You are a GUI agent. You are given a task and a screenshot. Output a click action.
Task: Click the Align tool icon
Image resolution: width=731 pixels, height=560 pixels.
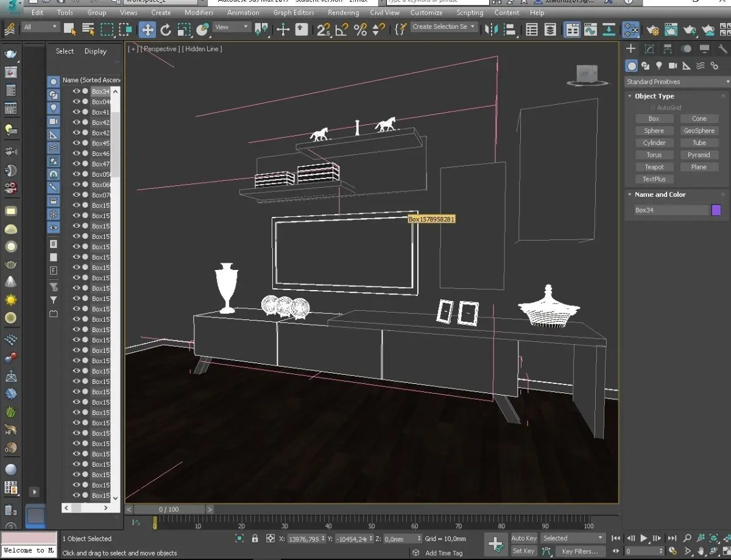coord(510,29)
